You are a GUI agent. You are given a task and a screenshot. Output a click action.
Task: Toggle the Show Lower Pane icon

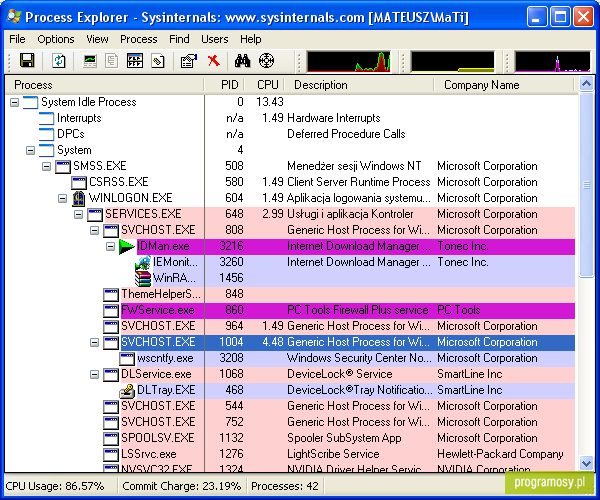coord(135,60)
